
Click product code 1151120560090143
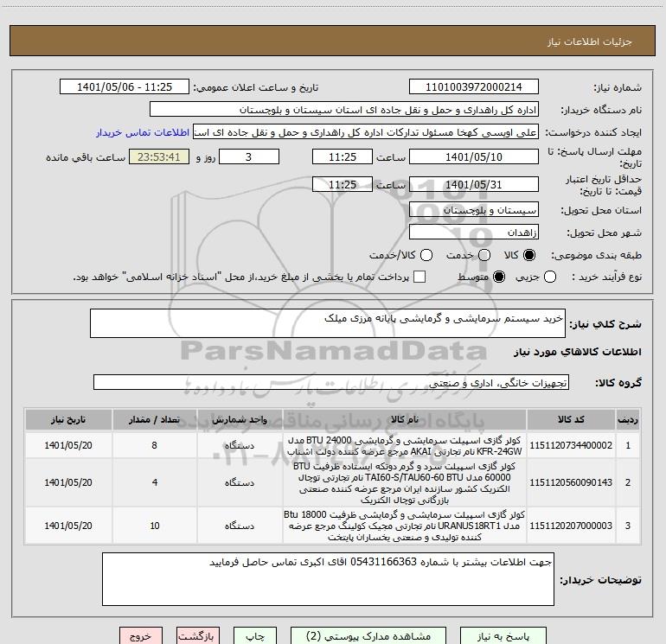tap(571, 482)
